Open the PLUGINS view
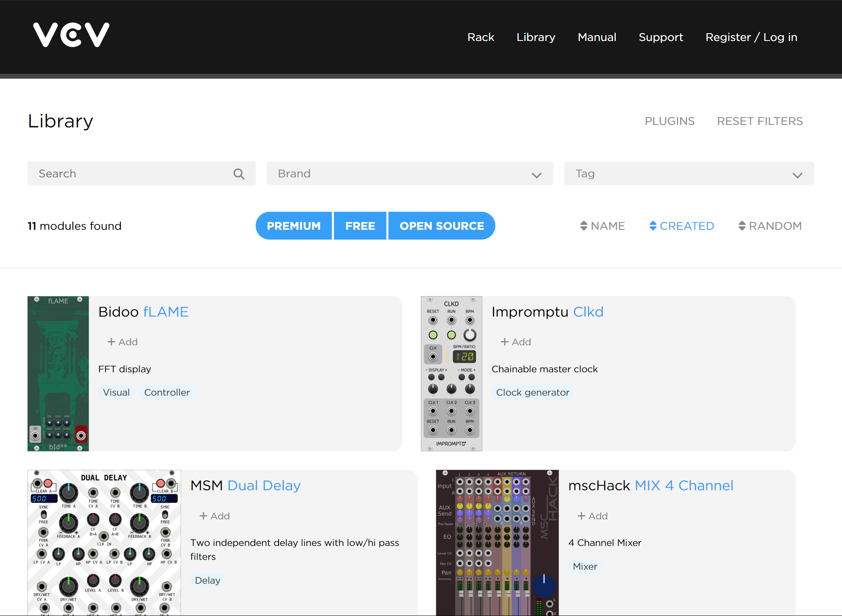The width and height of the screenshot is (842, 616). click(x=670, y=121)
